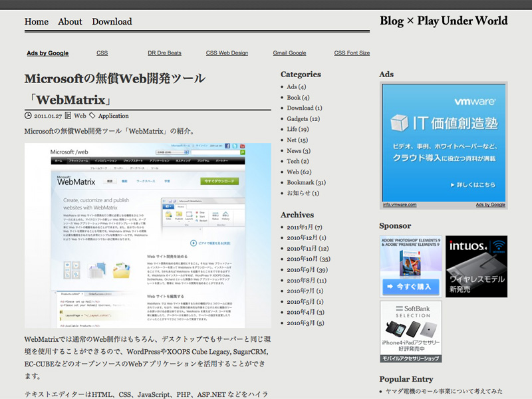Open the Download (1) category

pos(305,108)
